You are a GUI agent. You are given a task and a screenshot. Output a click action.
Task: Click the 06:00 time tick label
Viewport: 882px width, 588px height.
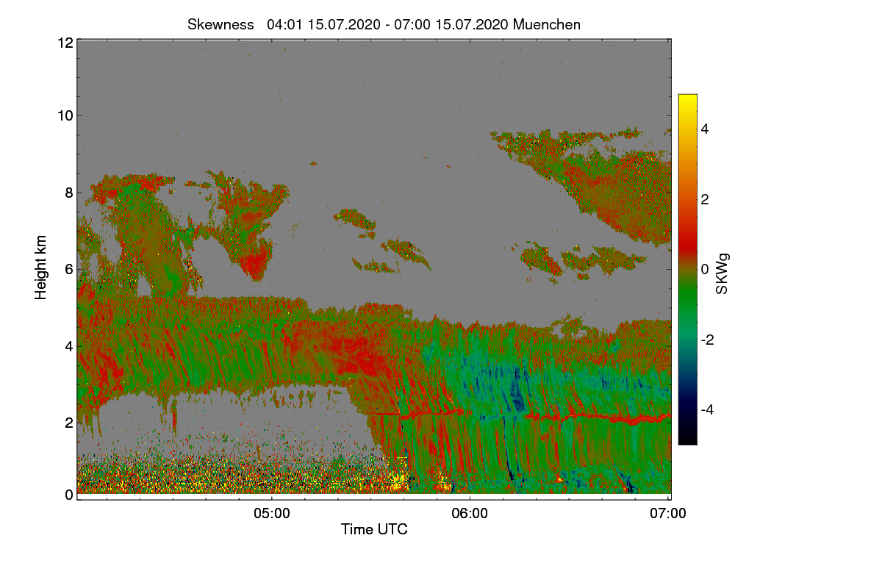pyautogui.click(x=470, y=514)
